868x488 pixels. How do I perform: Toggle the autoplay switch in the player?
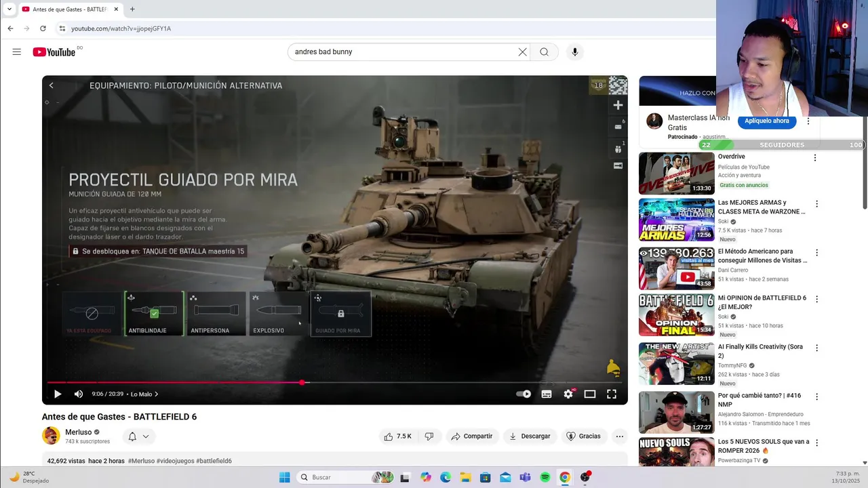[x=524, y=394]
